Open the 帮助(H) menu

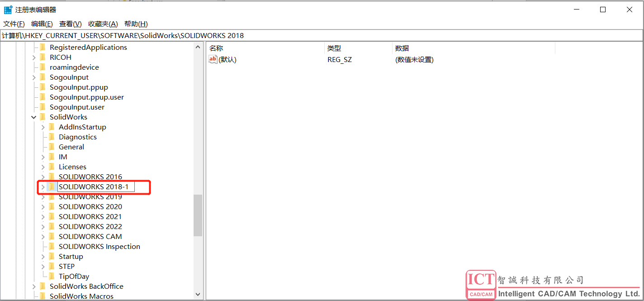point(136,24)
